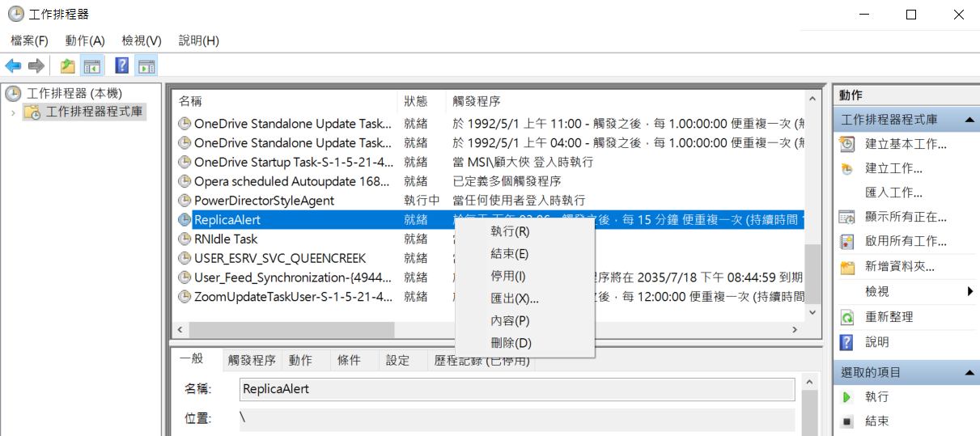980x436 pixels.
Task: Collapse the 選取的項目 section header
Action: click(x=969, y=373)
